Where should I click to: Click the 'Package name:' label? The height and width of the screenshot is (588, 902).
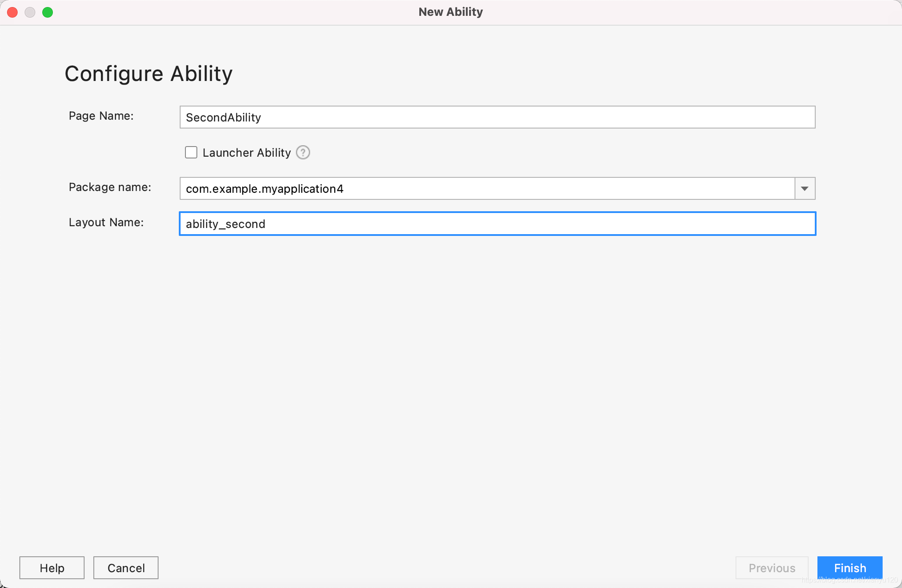pos(110,187)
